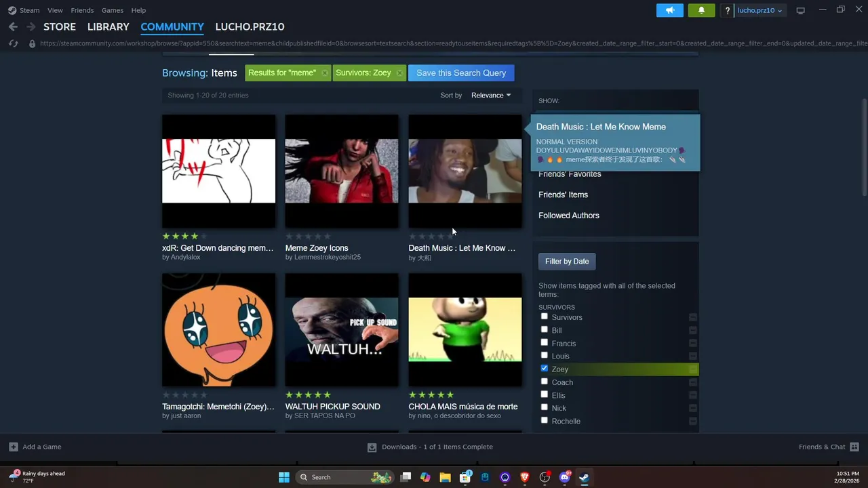Open the green notifications bell
Viewport: 868px width, 488px height.
(701, 10)
